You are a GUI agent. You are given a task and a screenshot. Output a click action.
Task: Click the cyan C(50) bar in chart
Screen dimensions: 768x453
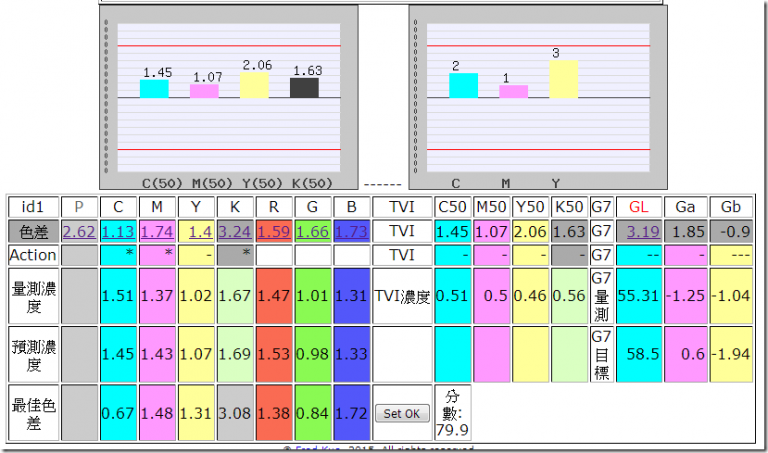click(154, 89)
